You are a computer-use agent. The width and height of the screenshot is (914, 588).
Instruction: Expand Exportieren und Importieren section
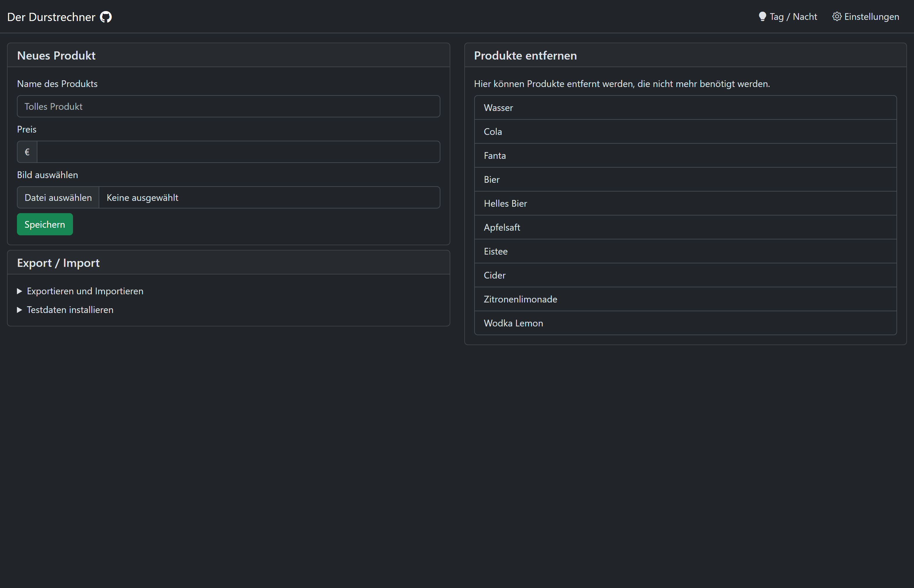point(85,291)
